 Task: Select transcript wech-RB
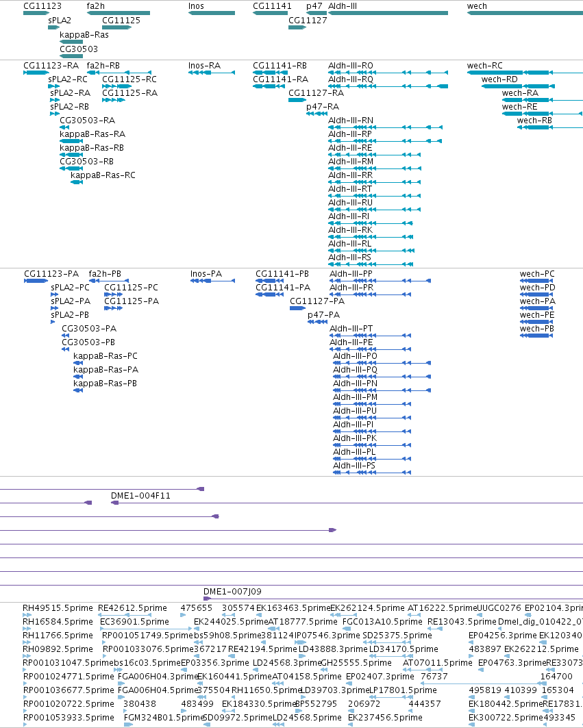click(x=550, y=127)
